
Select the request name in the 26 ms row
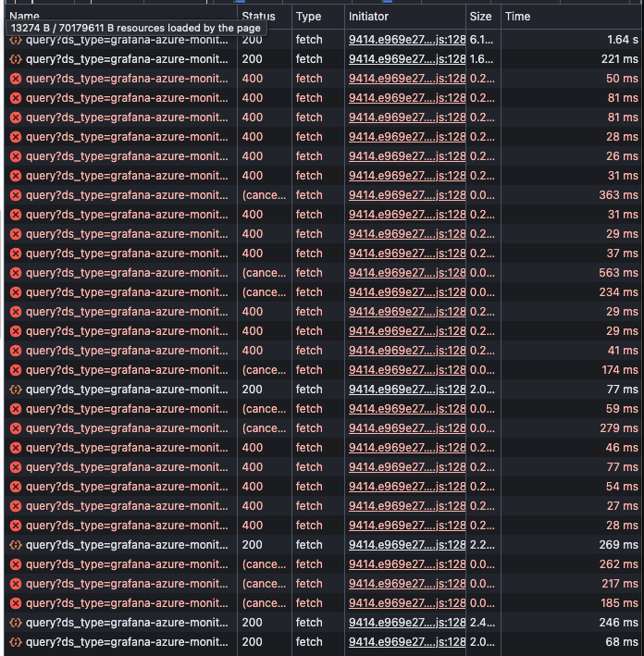pos(127,156)
